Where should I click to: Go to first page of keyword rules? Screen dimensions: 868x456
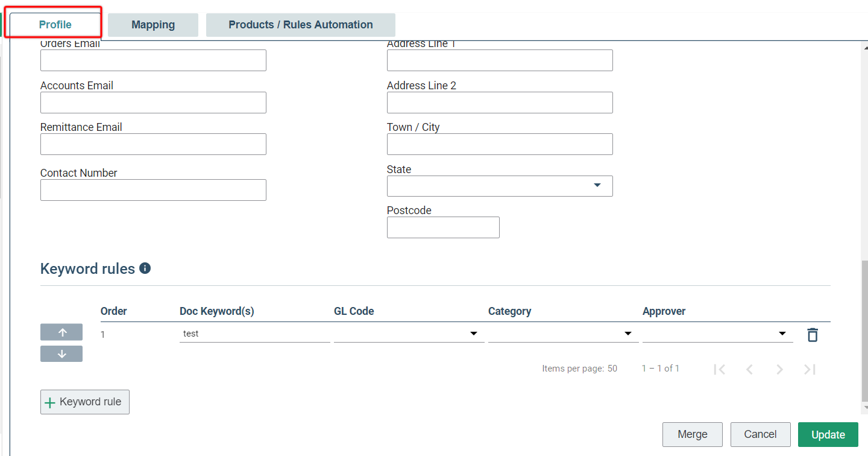719,369
